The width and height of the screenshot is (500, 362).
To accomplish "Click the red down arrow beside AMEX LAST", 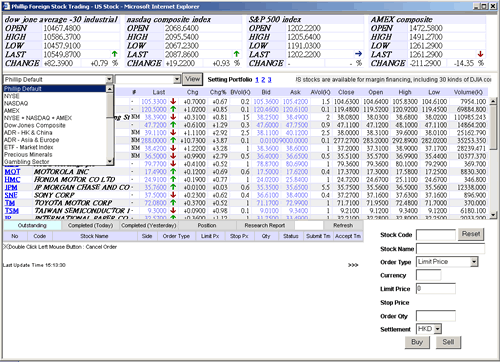I will click(480, 54).
